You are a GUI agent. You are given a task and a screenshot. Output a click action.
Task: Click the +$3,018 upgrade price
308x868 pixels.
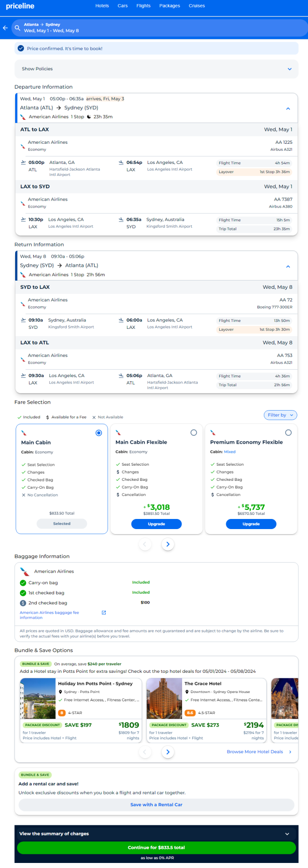click(156, 507)
